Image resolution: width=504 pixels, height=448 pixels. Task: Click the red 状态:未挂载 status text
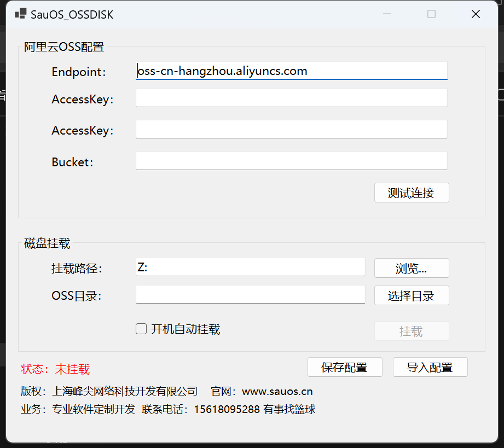55,369
